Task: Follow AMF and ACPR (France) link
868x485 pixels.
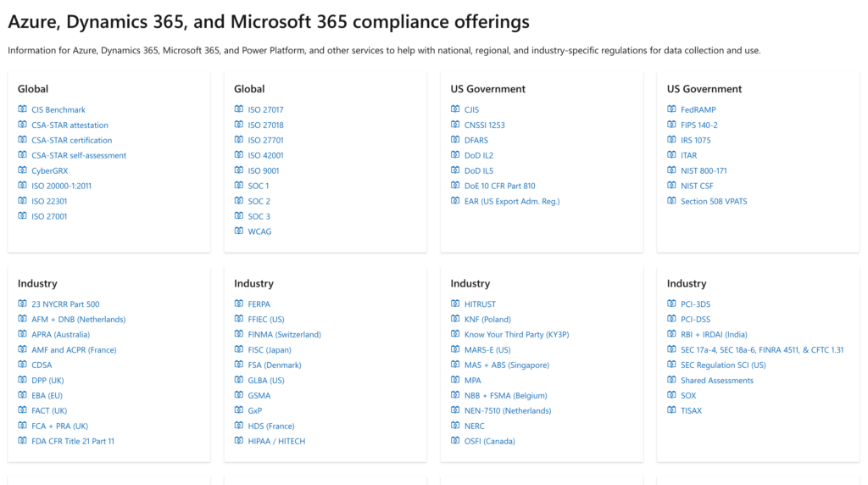Action: (x=75, y=350)
